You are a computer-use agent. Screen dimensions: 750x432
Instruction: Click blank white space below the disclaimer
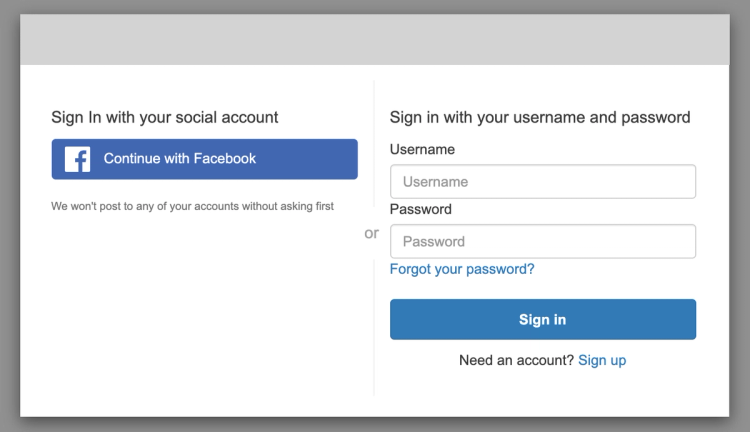tap(200, 310)
